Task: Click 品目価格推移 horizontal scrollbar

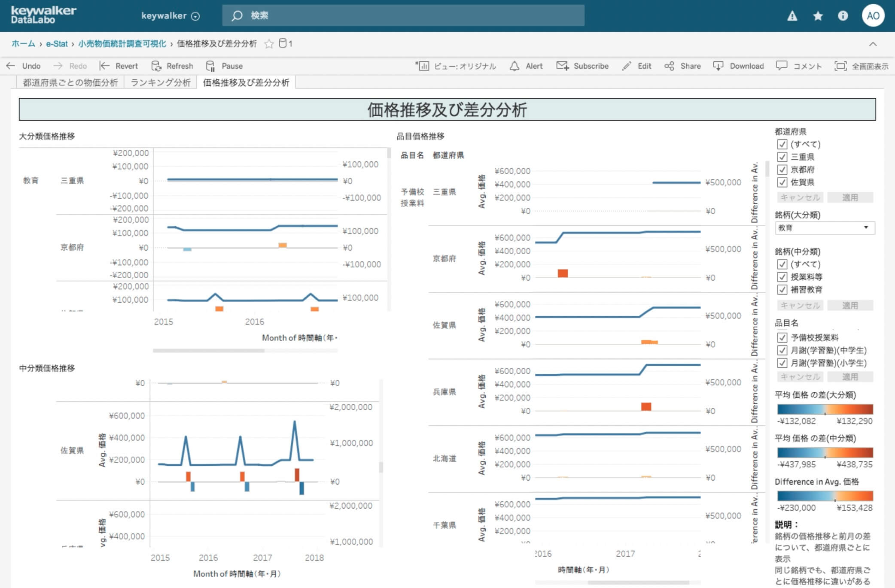Action: 638,582
